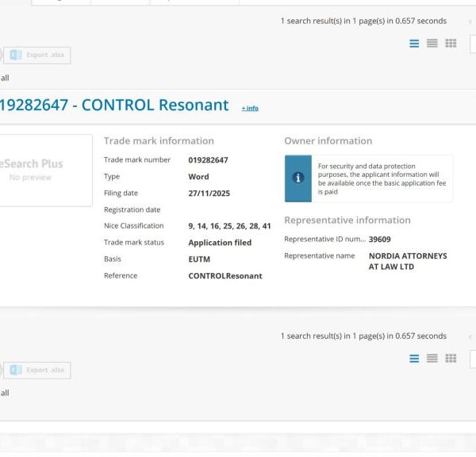This screenshot has height=457, width=476.
Task: Switch to grid view below the results
Action: [x=451, y=359]
